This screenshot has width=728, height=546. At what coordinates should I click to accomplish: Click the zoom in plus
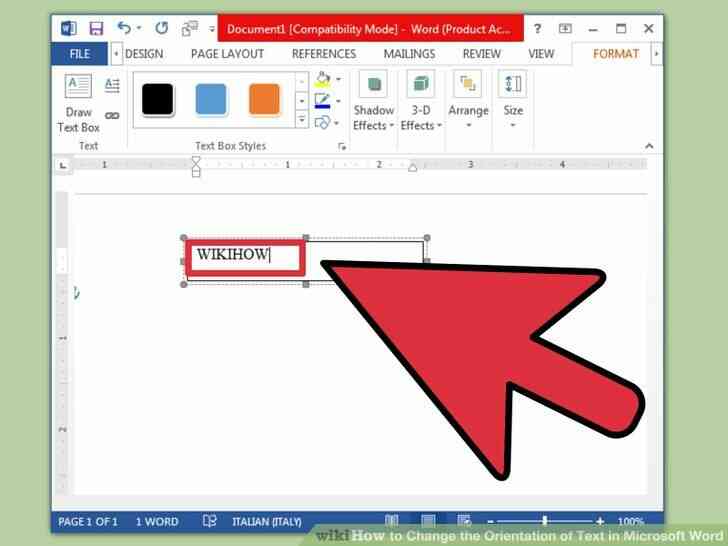[599, 521]
